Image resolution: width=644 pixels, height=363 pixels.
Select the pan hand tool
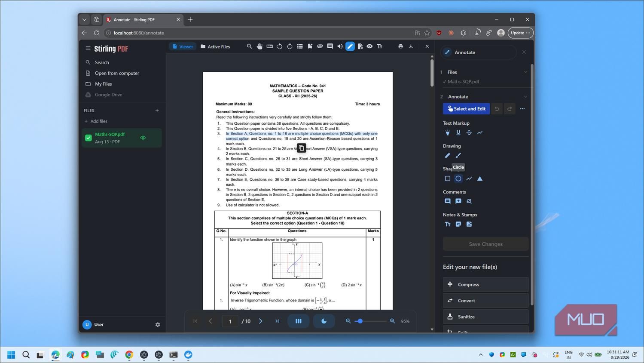point(259,46)
